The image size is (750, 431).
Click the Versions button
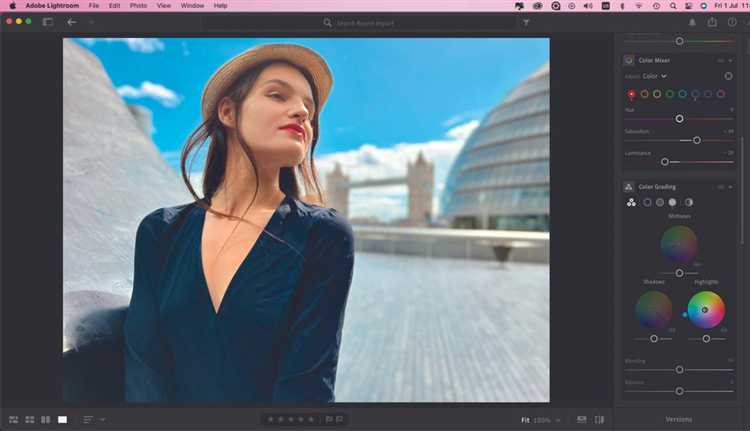click(x=679, y=419)
